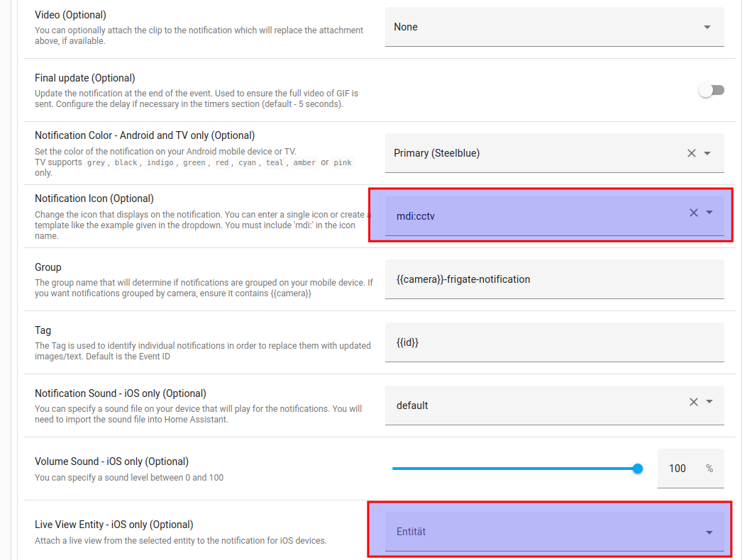Click the default sound text value
Viewport: 747px width, 560px height.
(412, 405)
